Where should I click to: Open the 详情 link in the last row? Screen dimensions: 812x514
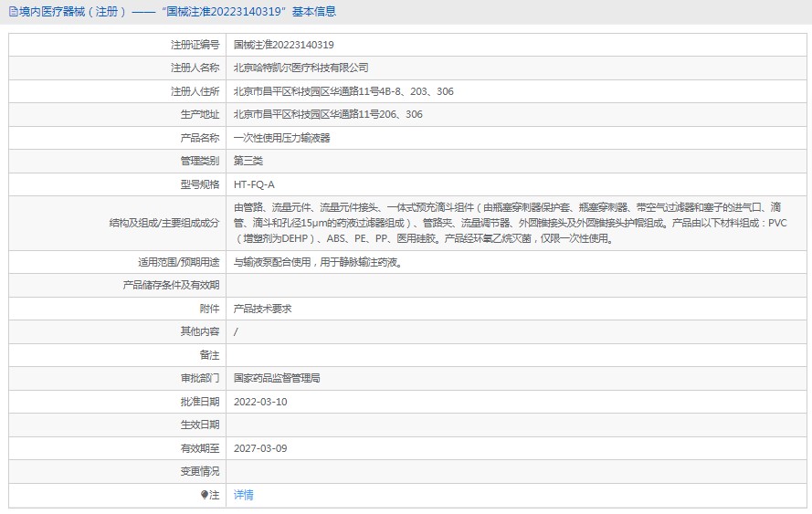[243, 495]
